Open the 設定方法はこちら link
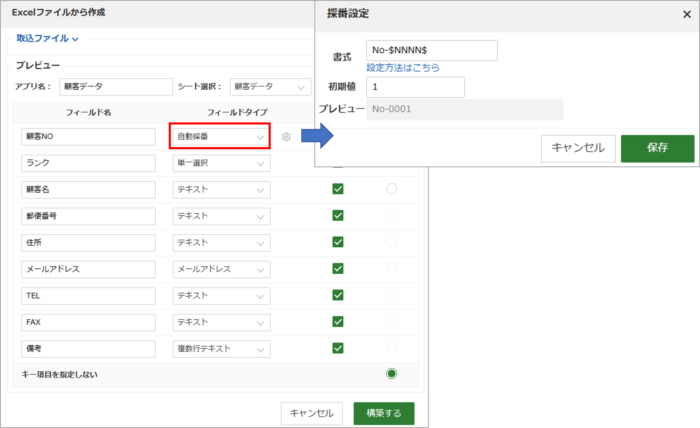The width and height of the screenshot is (700, 428). point(403,68)
